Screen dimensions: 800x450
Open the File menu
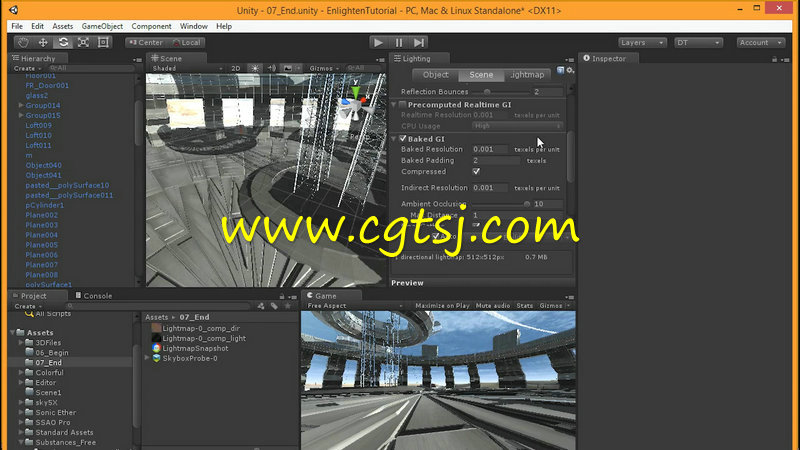[17, 26]
